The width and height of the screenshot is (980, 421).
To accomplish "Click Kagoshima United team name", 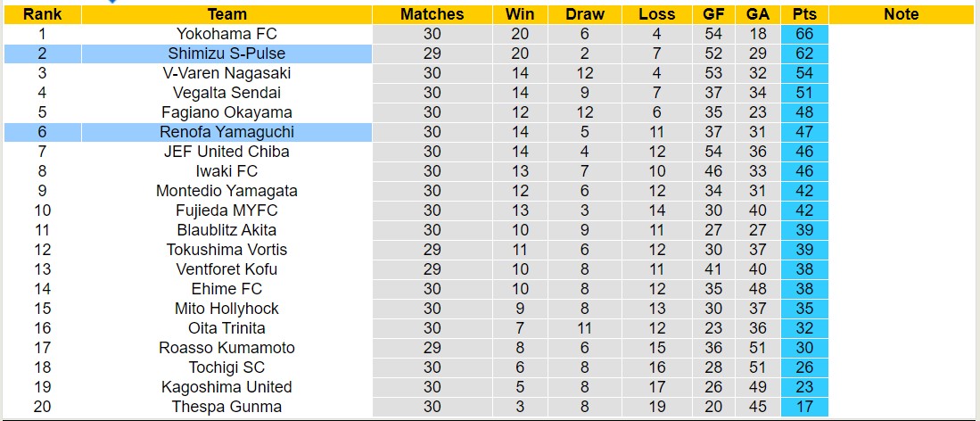I will [x=226, y=387].
